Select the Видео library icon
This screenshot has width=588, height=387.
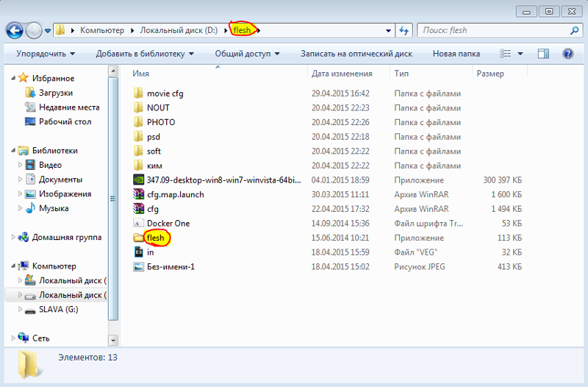click(x=30, y=165)
